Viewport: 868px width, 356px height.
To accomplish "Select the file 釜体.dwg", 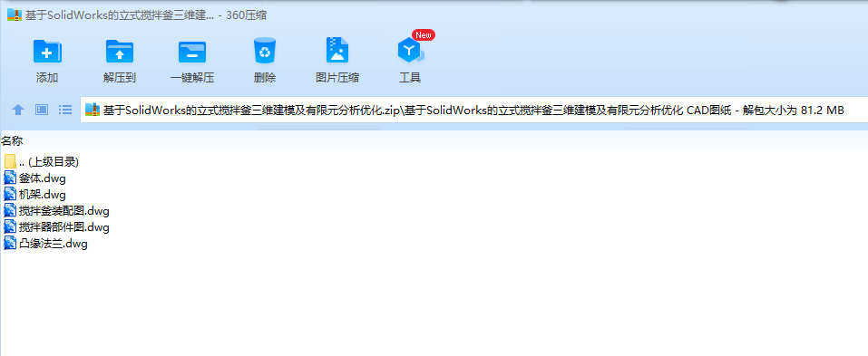I will point(35,178).
